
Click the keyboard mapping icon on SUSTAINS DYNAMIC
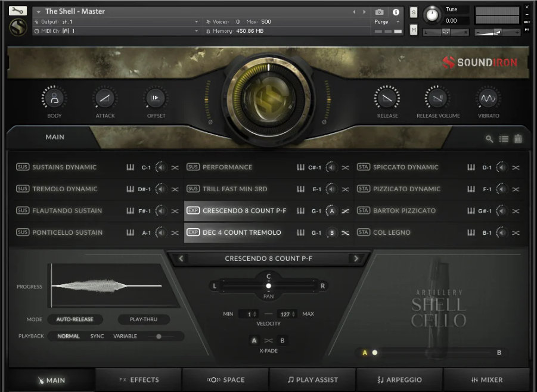[x=131, y=167]
